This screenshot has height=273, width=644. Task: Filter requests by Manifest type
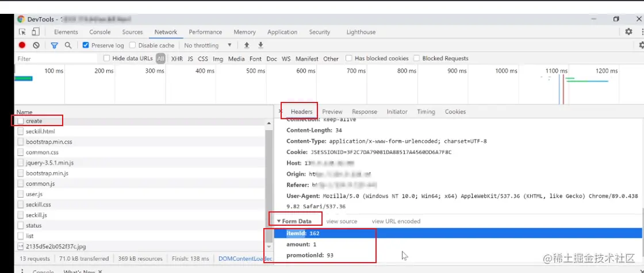pyautogui.click(x=307, y=59)
